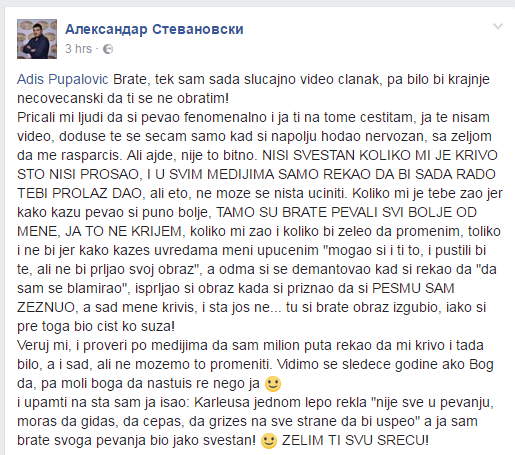Open tagged profile Adis Pupalovic
This screenshot has width=515, height=455.
tap(63, 79)
